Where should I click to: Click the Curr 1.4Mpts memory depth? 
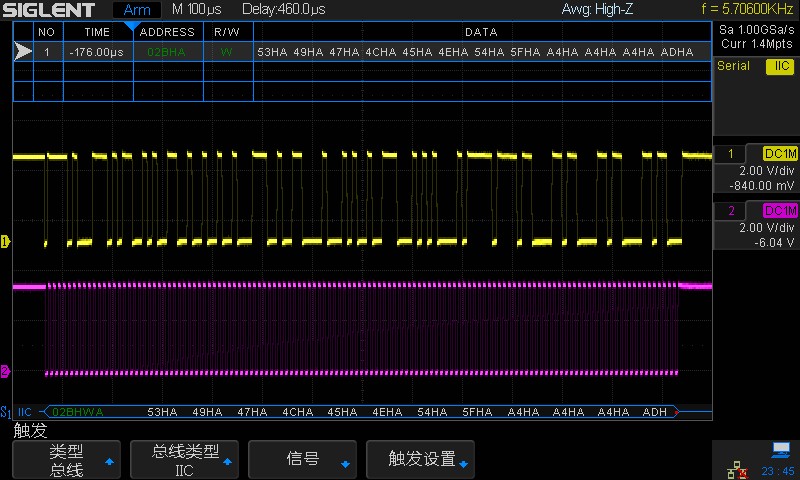(757, 44)
